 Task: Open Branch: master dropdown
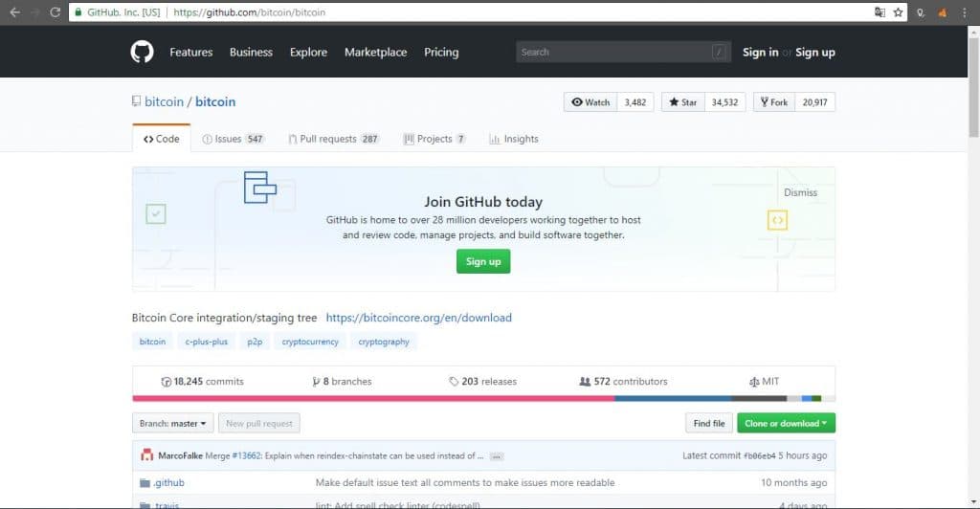click(172, 424)
